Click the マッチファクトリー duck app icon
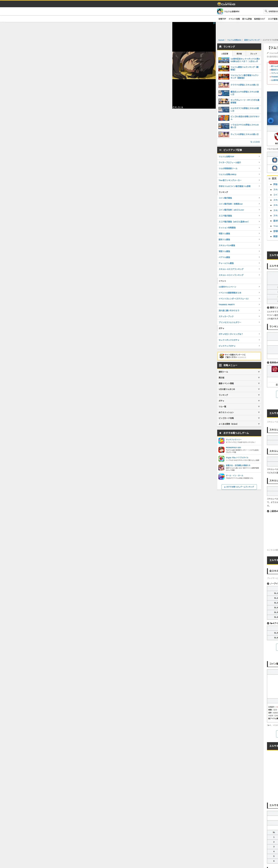 (221, 441)
